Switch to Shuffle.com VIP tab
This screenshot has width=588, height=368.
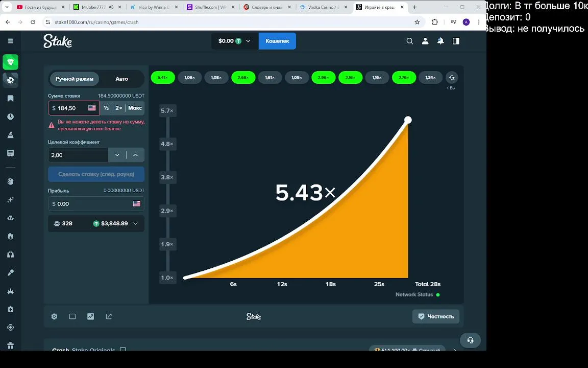coord(210,7)
